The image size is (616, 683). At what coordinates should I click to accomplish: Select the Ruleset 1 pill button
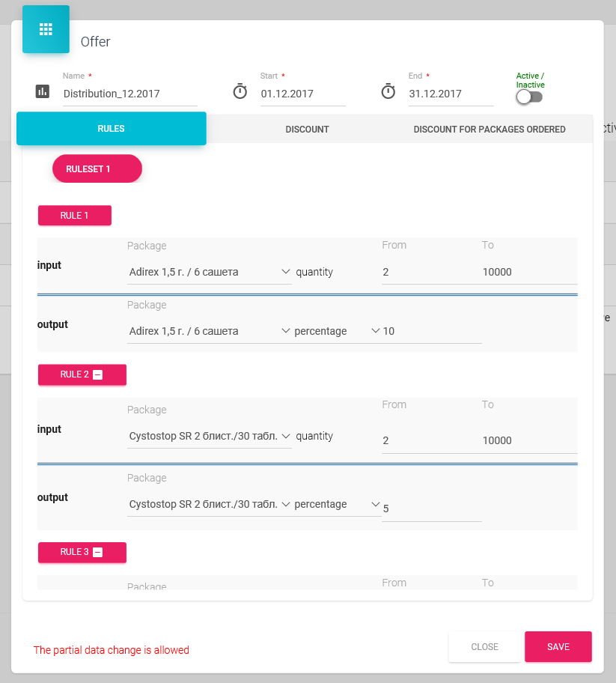pos(97,169)
